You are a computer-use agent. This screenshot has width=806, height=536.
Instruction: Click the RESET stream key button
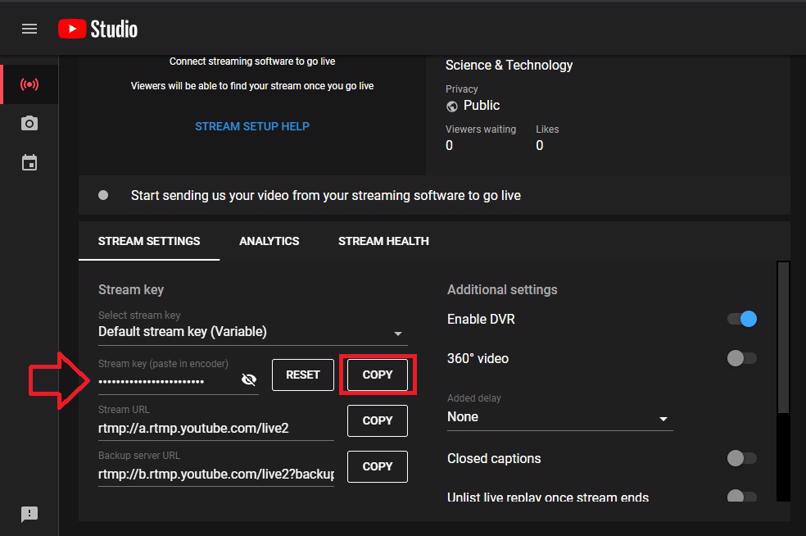point(303,375)
